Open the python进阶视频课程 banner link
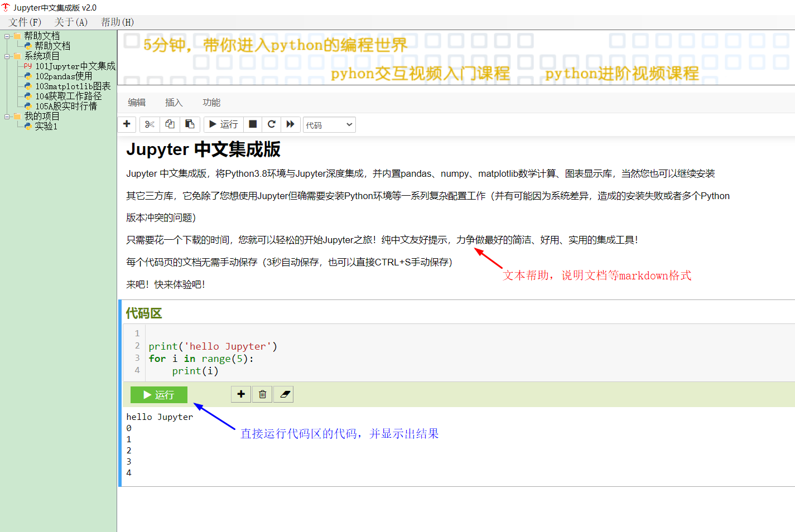The image size is (795, 532). 621,74
